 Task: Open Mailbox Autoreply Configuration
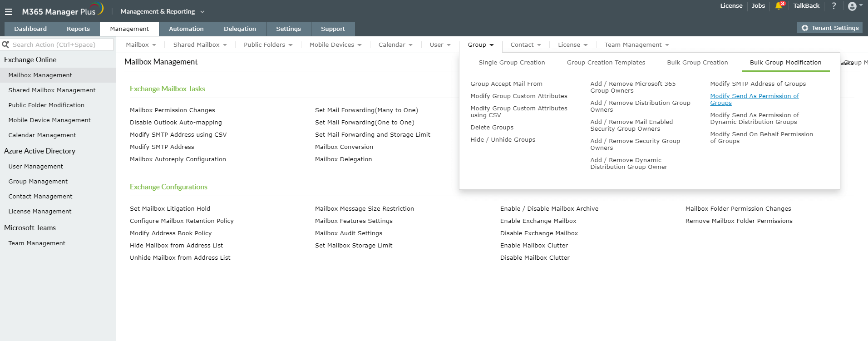point(178,159)
